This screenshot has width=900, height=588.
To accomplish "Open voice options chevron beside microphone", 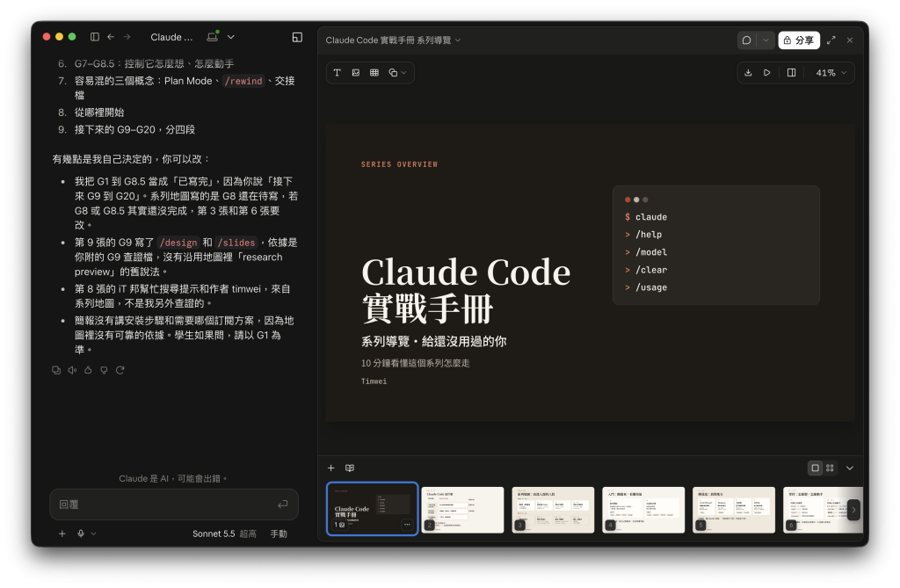I will pyautogui.click(x=93, y=534).
